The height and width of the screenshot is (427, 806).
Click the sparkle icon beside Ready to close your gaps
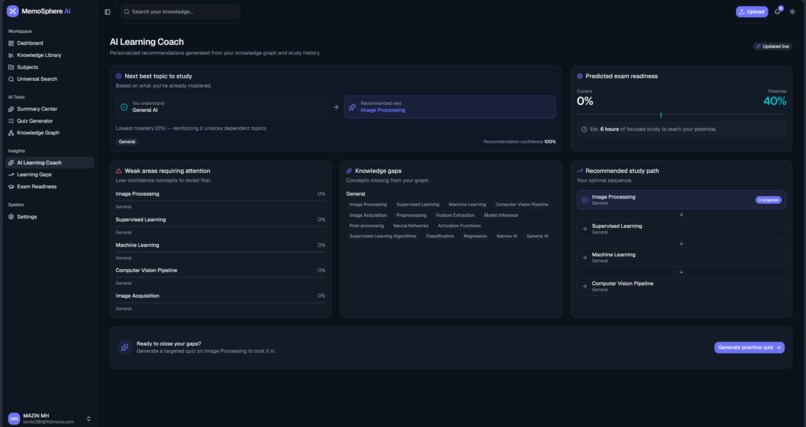pos(124,348)
